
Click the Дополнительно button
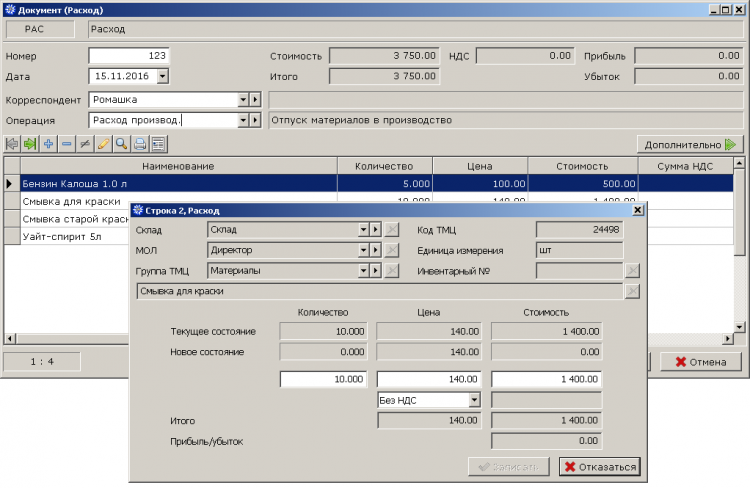(x=690, y=144)
